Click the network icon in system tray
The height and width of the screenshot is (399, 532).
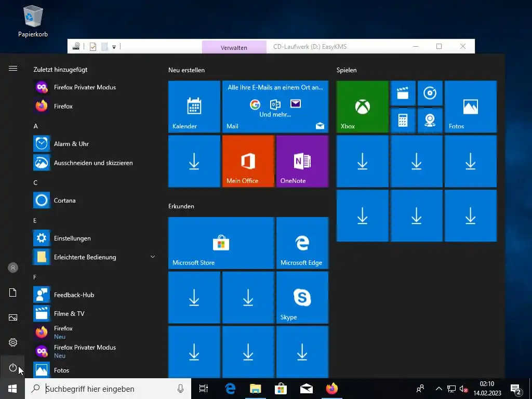click(x=451, y=389)
